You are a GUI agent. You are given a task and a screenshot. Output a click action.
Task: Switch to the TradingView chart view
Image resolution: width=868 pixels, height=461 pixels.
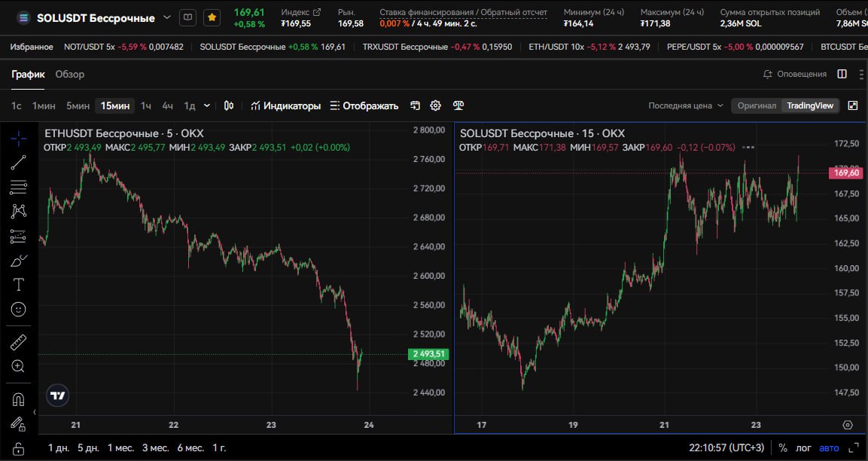[x=810, y=105]
